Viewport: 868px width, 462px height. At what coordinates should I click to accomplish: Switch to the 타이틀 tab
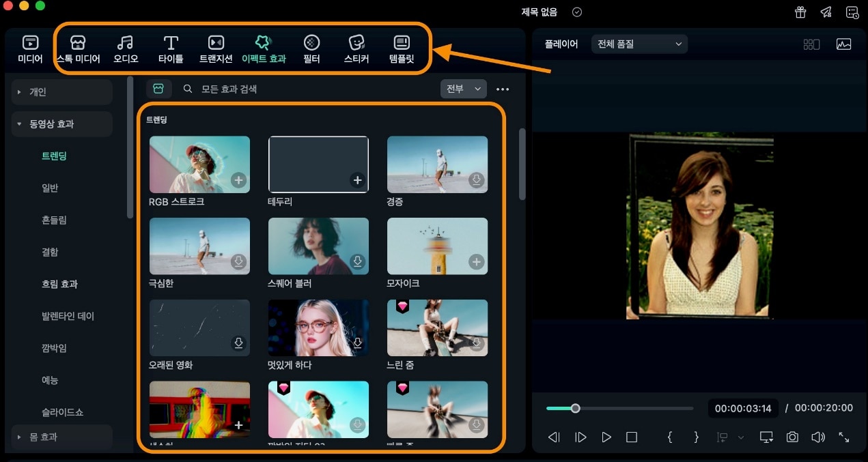(x=171, y=50)
